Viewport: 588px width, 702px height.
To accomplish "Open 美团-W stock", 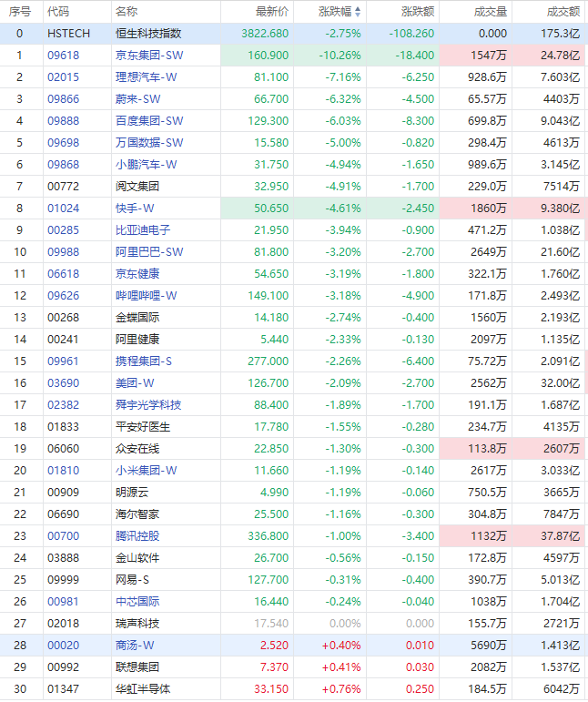I will [x=135, y=383].
